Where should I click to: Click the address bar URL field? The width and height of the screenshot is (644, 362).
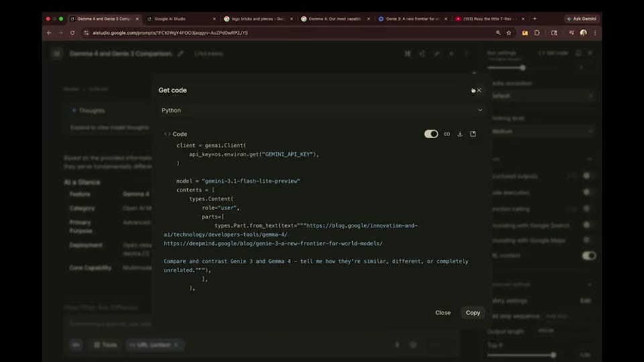288,33
